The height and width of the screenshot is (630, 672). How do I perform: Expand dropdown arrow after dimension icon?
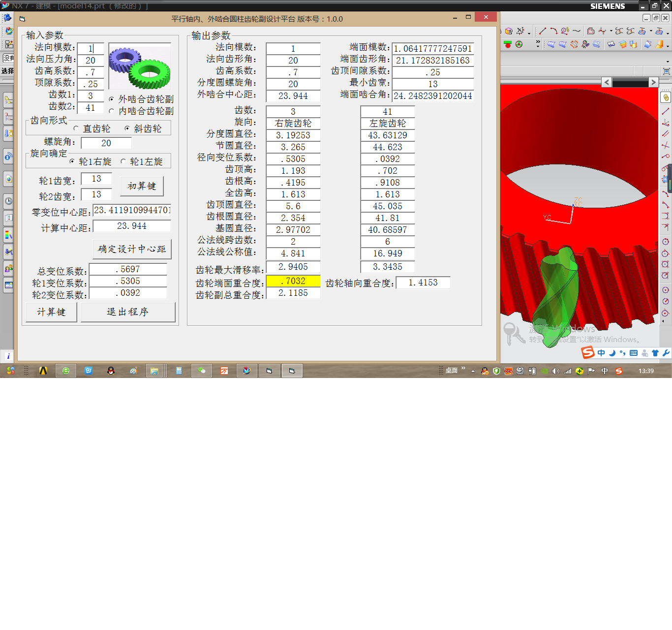[x=529, y=33]
